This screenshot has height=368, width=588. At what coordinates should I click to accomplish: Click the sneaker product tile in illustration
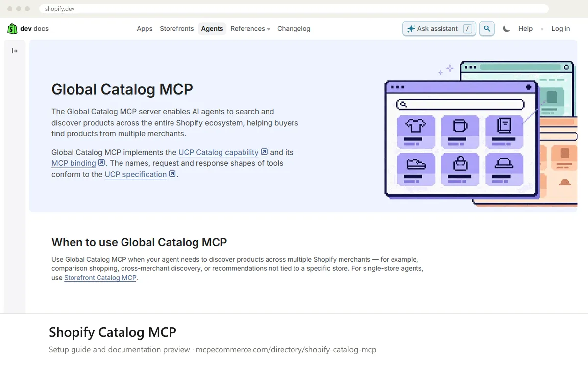point(416,169)
